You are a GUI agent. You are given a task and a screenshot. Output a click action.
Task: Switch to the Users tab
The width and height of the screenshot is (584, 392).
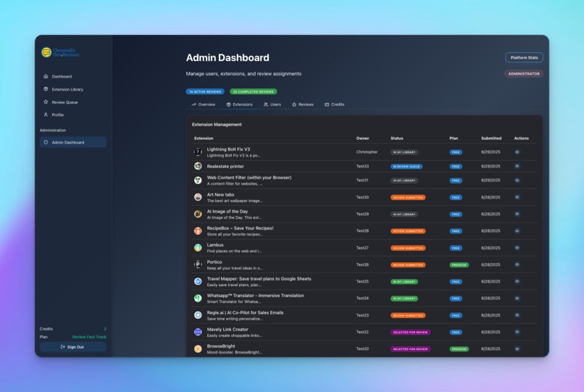click(272, 105)
